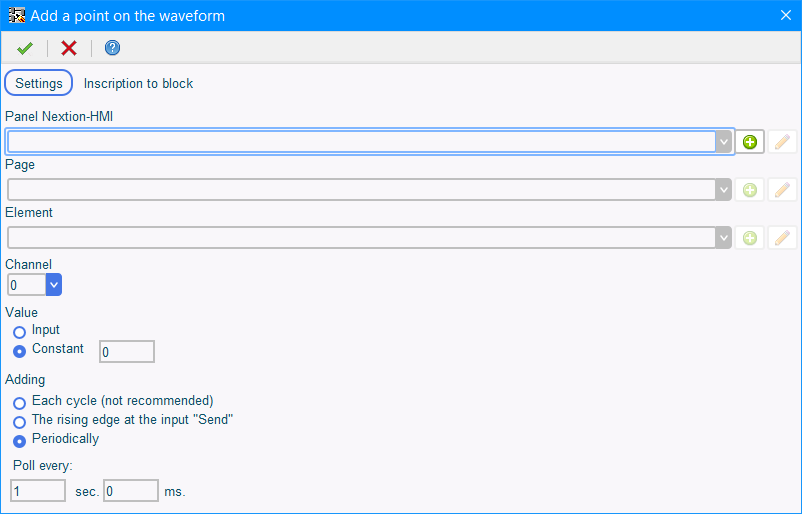Cancel using the red X toolbar icon
The image size is (802, 514).
click(x=69, y=48)
